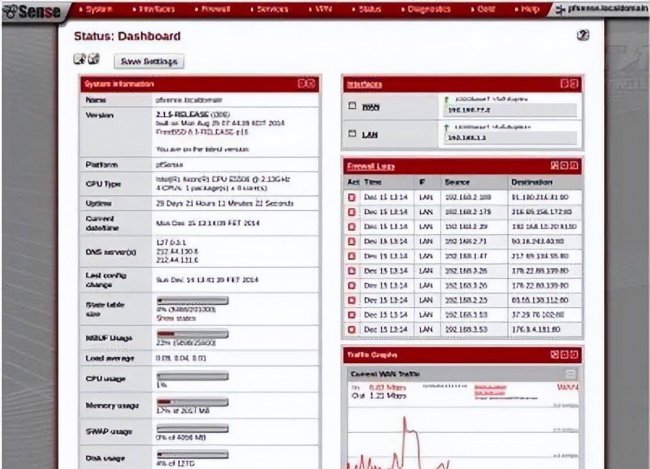Open the Interfaces widget title link

click(364, 84)
